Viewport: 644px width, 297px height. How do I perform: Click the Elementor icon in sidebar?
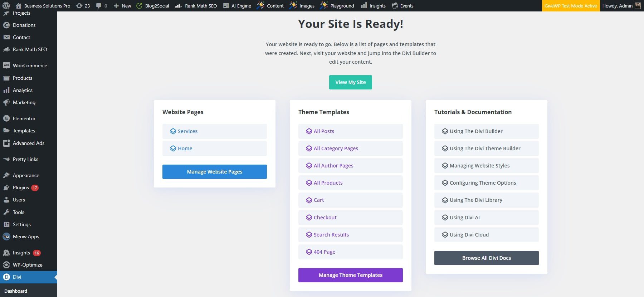[6, 118]
